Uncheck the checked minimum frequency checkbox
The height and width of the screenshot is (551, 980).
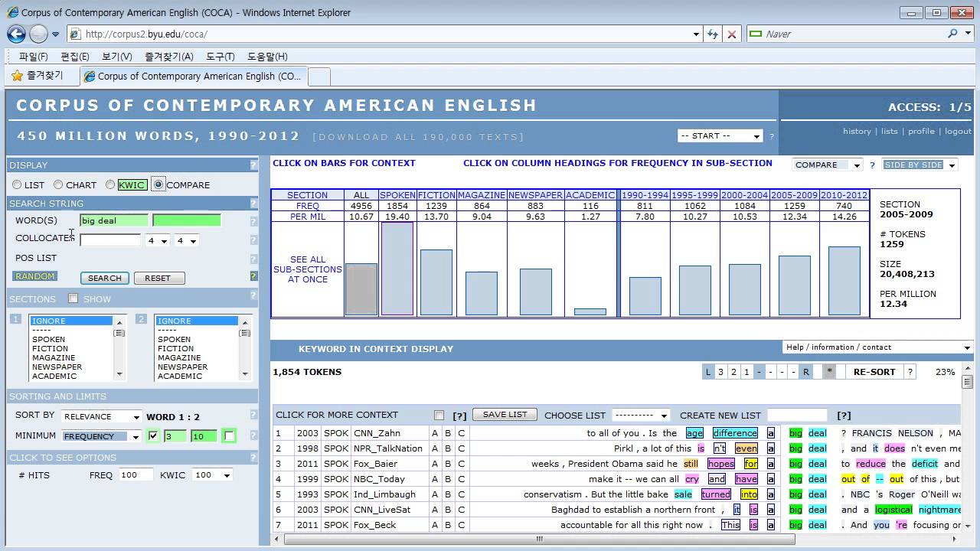[x=154, y=435]
